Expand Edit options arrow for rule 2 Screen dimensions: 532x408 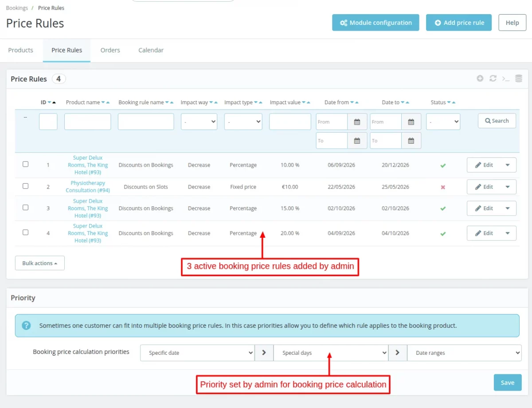click(508, 187)
